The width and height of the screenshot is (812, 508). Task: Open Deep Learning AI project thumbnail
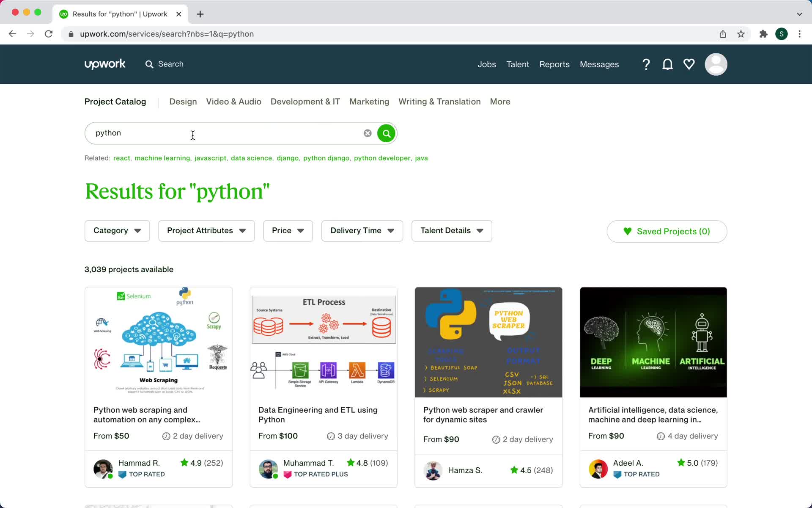tap(653, 342)
